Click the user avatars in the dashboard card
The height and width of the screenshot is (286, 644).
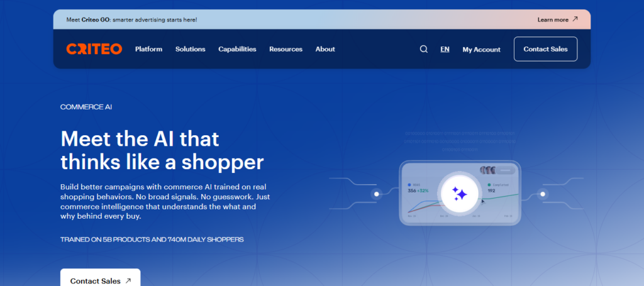coord(487,170)
